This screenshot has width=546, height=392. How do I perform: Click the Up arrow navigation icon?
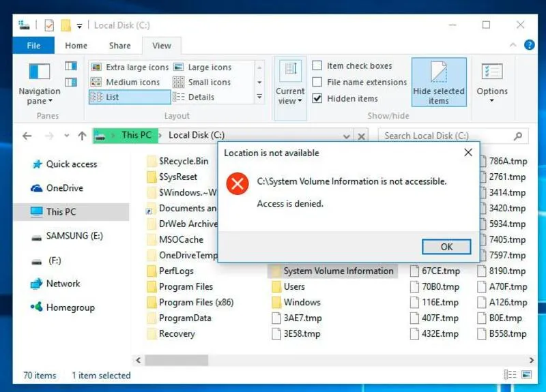(82, 136)
